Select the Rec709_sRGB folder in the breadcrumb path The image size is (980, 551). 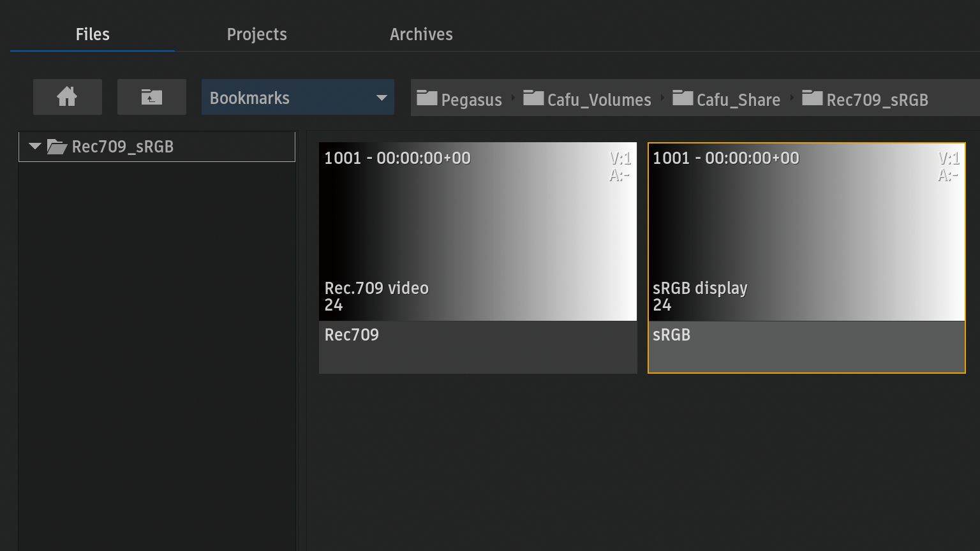(877, 99)
